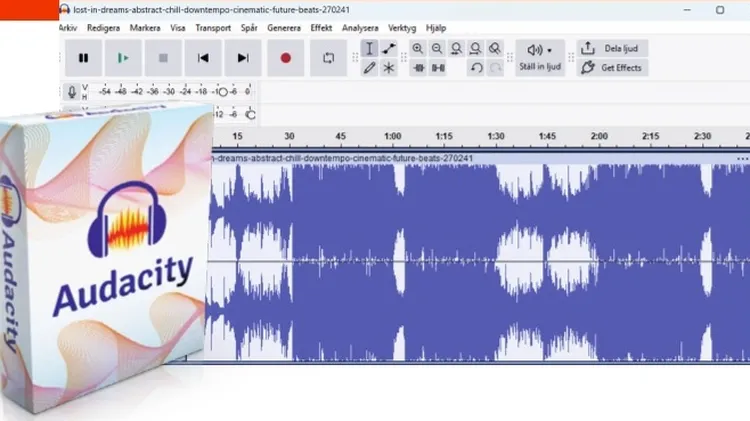Viewport: 750px width, 421px height.
Task: Start playback with the green Play button
Action: click(123, 58)
